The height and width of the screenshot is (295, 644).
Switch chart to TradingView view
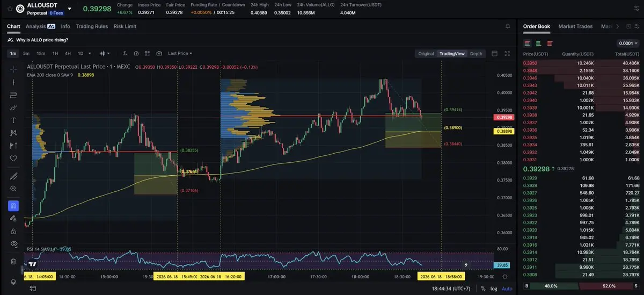pos(452,53)
